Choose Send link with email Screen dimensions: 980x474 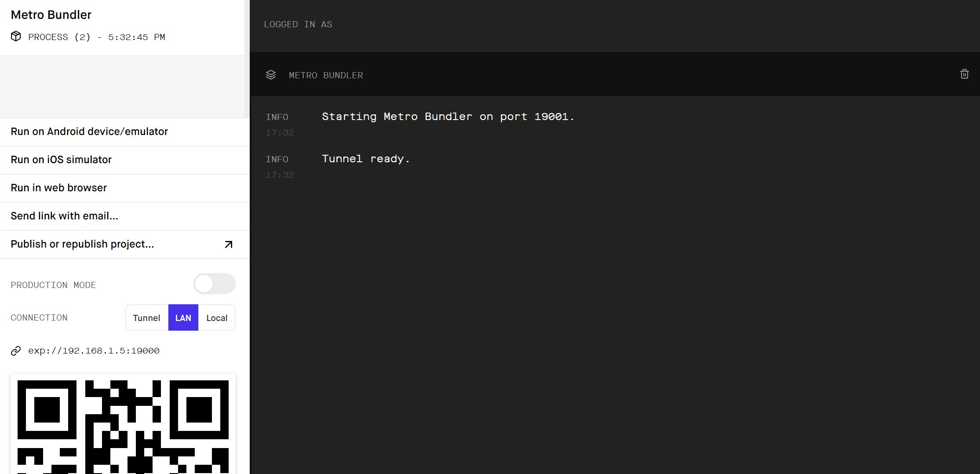coord(125,216)
